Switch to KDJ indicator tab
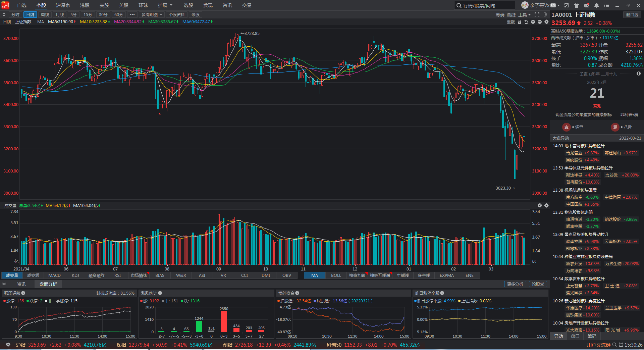This screenshot has width=644, height=350. click(75, 276)
